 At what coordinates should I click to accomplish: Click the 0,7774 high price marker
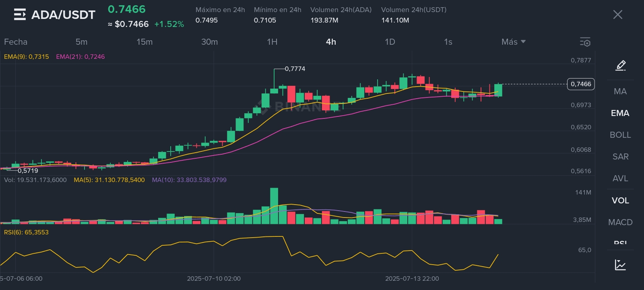(x=295, y=69)
